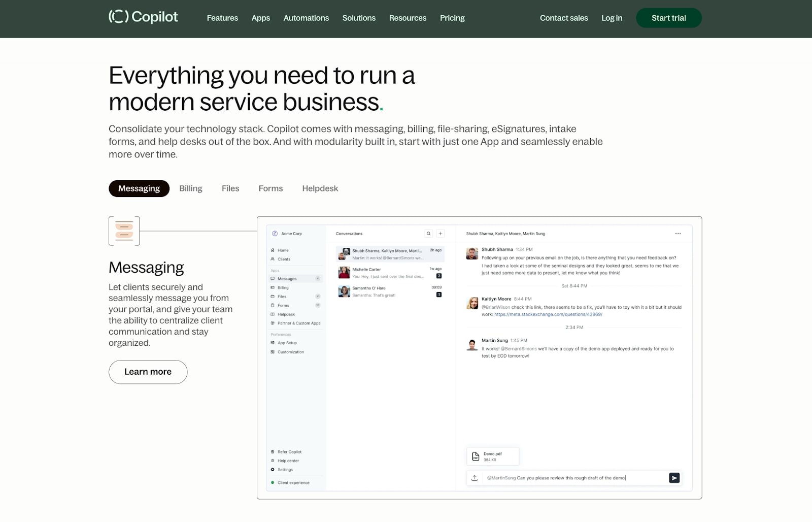Select the Forms icon in the sidebar

[273, 305]
